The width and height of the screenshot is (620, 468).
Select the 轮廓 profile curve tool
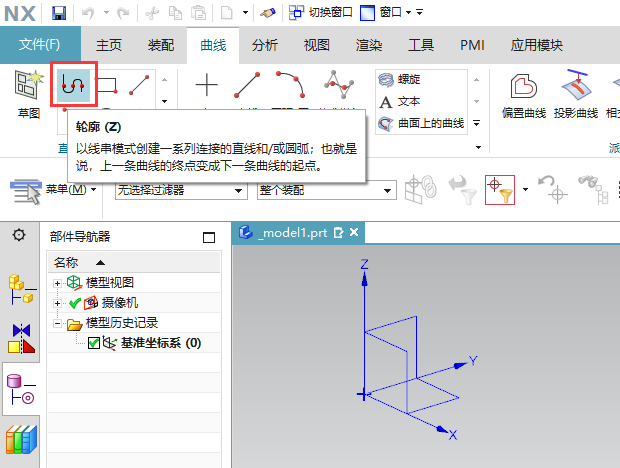click(x=74, y=84)
